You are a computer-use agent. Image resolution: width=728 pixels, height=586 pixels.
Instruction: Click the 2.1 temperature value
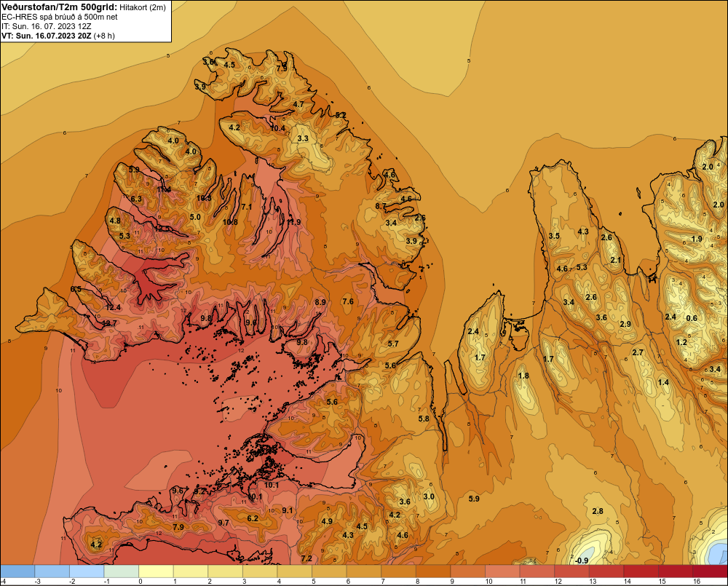tap(616, 260)
